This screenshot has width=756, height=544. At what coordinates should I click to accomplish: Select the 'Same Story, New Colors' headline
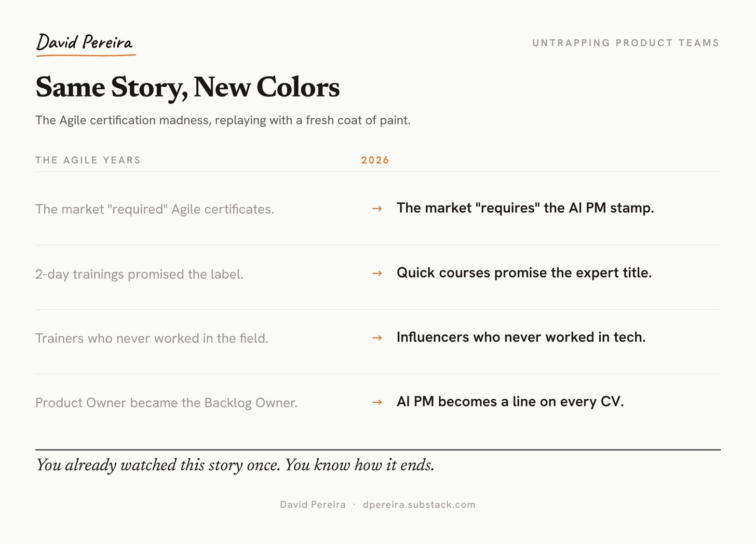pyautogui.click(x=187, y=87)
